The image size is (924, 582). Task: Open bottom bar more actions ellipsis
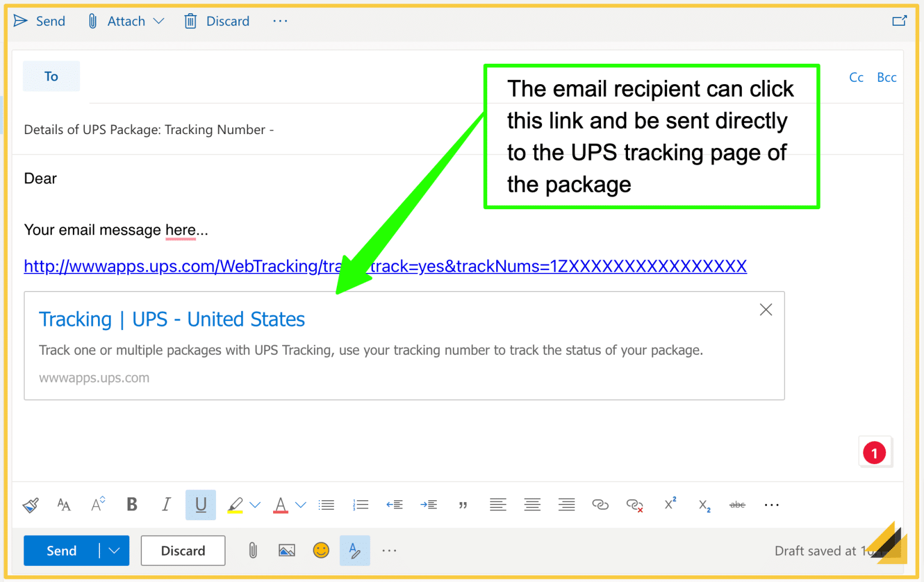click(389, 551)
